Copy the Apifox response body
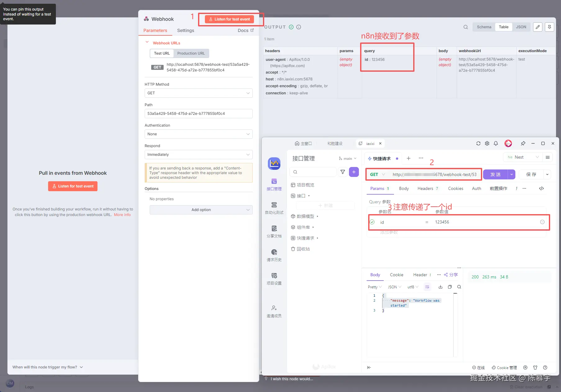 tap(450, 287)
